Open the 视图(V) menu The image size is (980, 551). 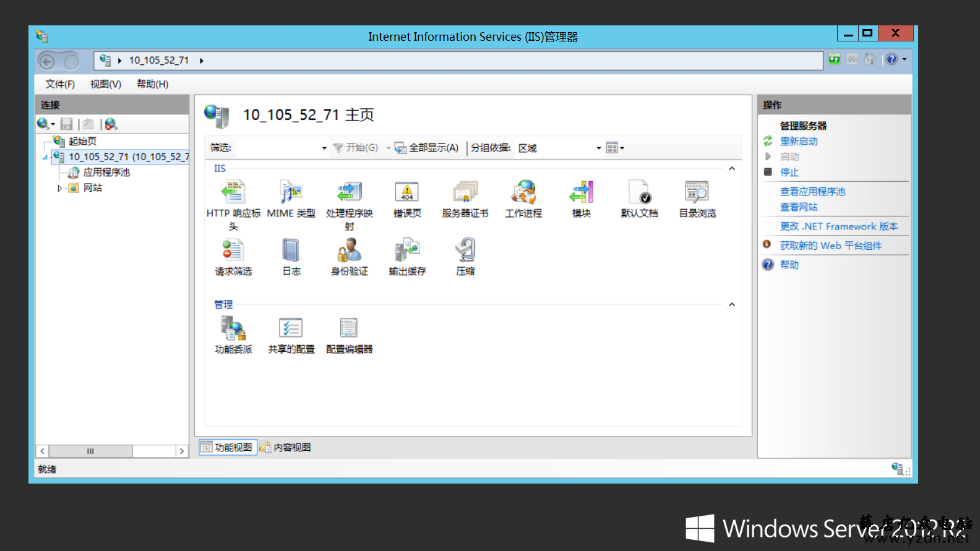click(106, 84)
